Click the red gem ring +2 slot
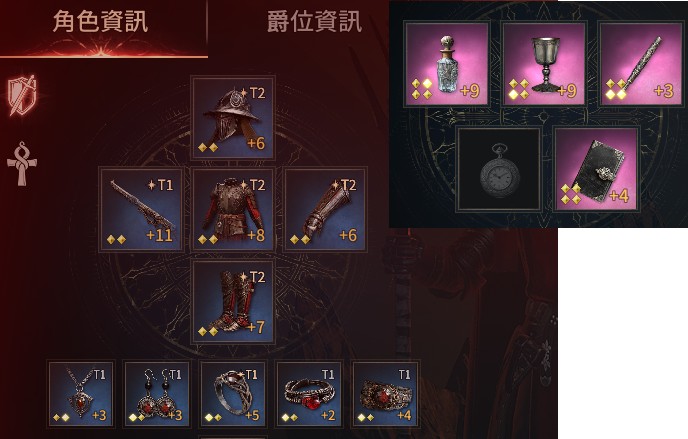 [x=309, y=394]
